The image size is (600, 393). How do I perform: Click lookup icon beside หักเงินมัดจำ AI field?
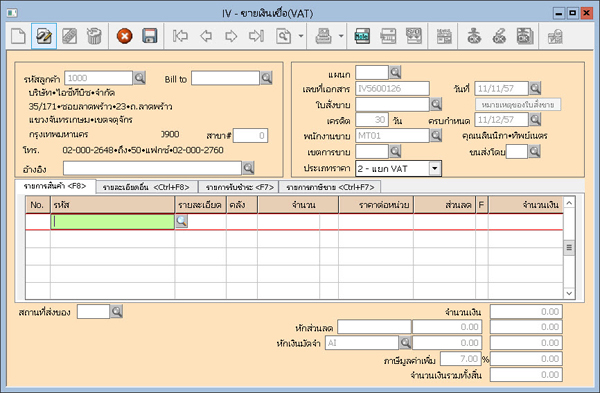tap(405, 342)
